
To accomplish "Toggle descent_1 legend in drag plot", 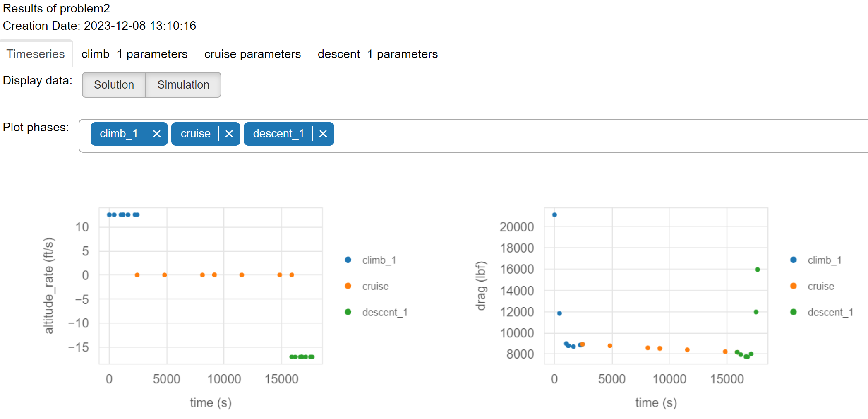I will [822, 312].
